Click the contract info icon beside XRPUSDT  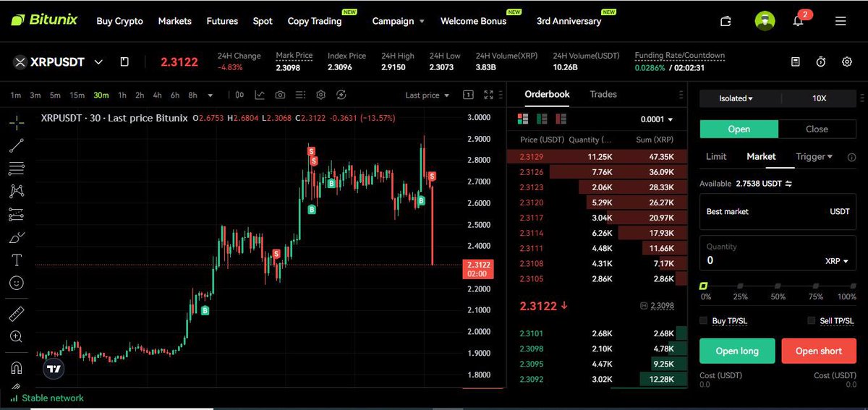[x=124, y=62]
